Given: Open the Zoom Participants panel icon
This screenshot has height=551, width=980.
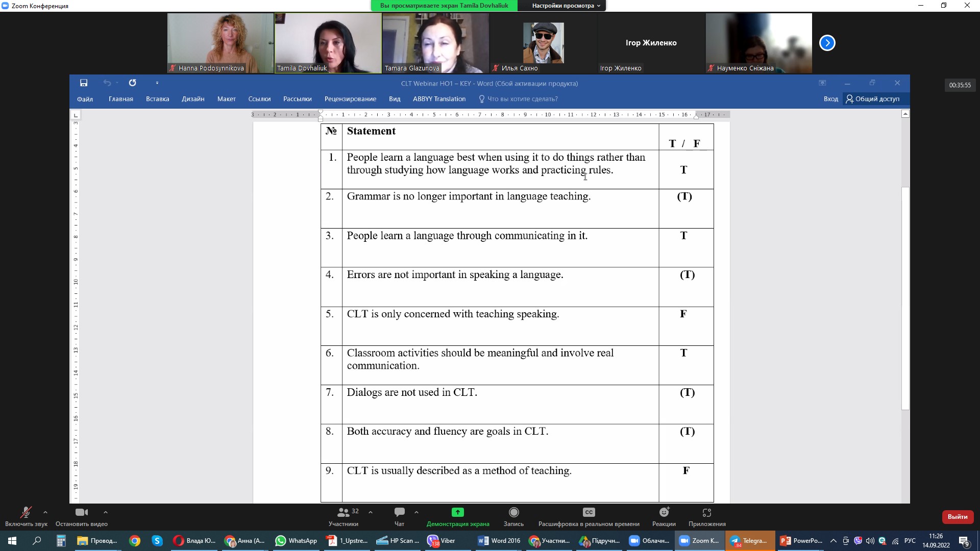Looking at the screenshot, I should click(344, 512).
